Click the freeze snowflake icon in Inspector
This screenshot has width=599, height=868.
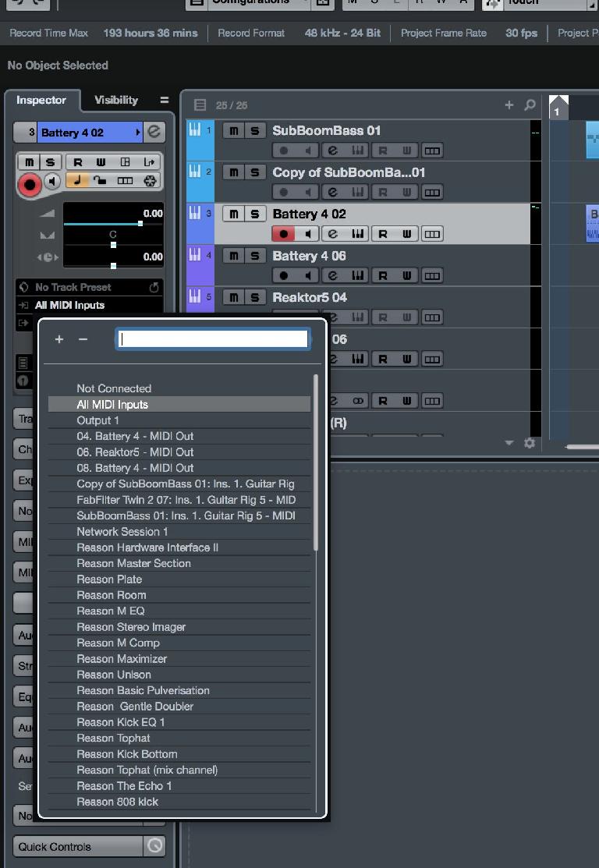(150, 180)
